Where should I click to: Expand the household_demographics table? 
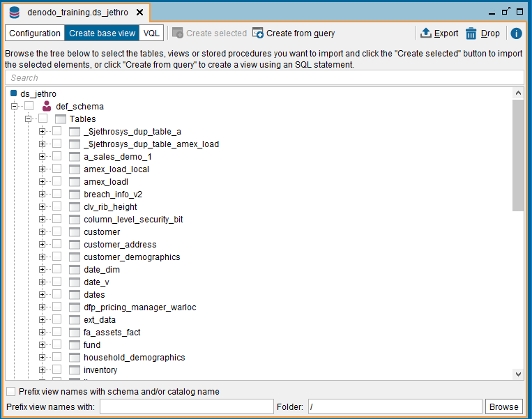(42, 357)
